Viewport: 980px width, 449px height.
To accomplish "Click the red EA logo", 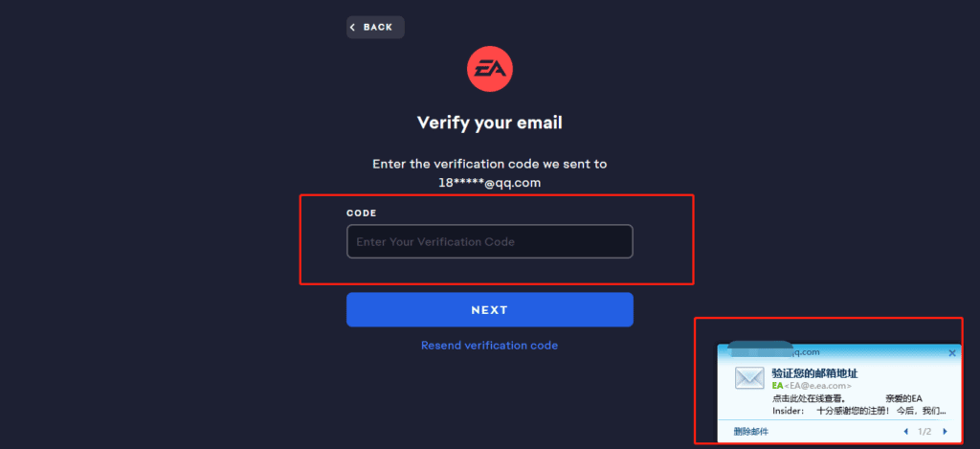I will (490, 70).
